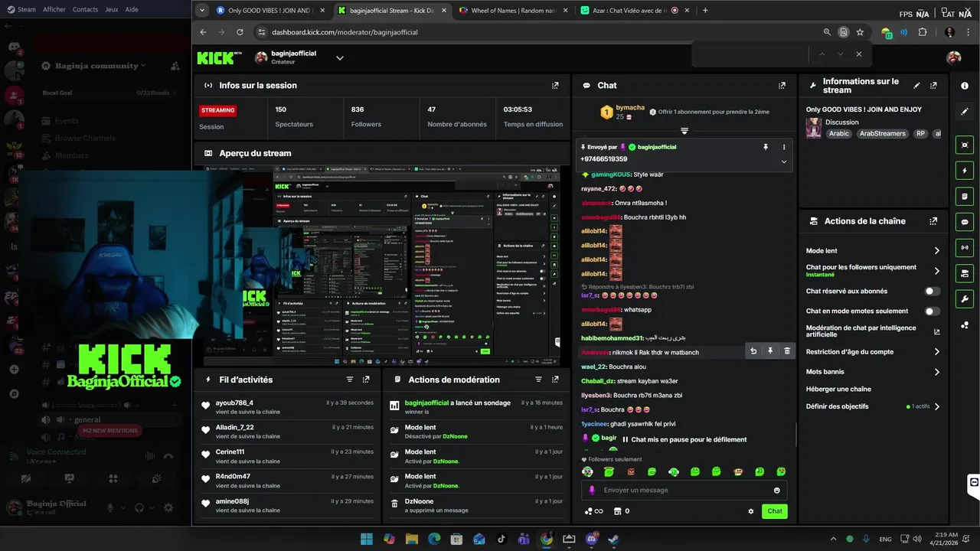Click the document widget icon in sidebar
The image size is (980, 551).
click(x=965, y=196)
